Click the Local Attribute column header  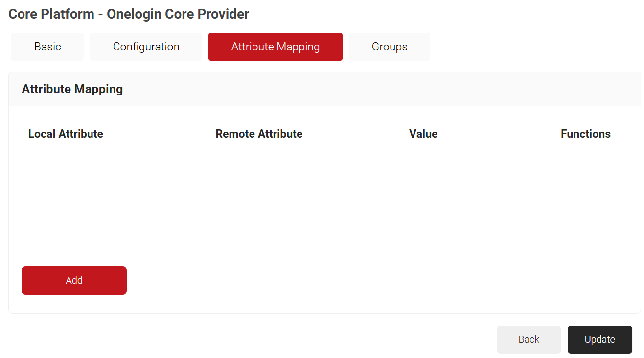coord(66,134)
